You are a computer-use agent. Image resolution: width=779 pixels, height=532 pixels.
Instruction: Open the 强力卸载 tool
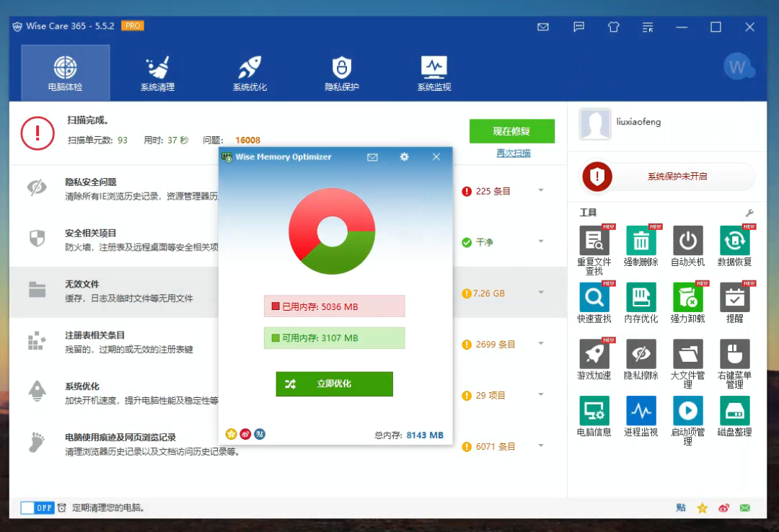pyautogui.click(x=687, y=303)
